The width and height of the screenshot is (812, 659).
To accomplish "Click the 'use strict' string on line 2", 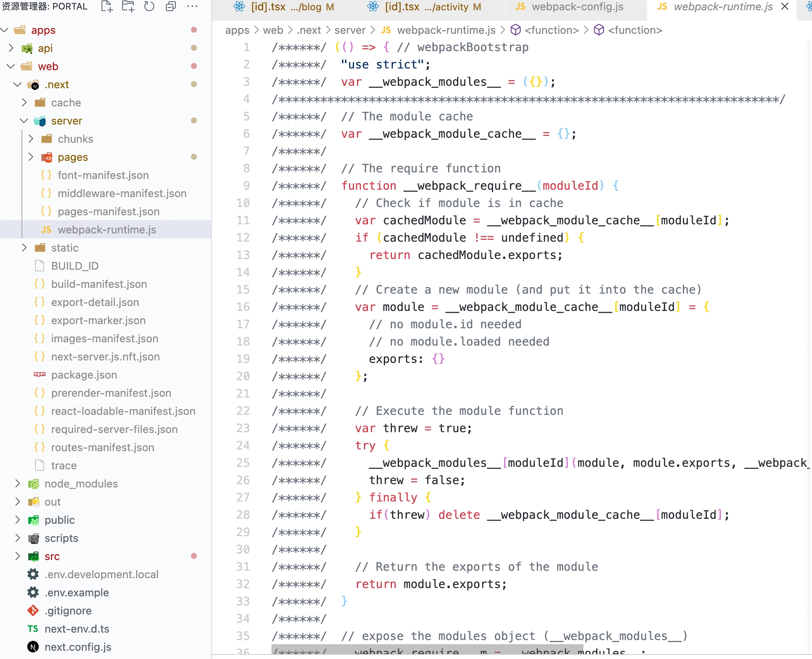I will [382, 64].
